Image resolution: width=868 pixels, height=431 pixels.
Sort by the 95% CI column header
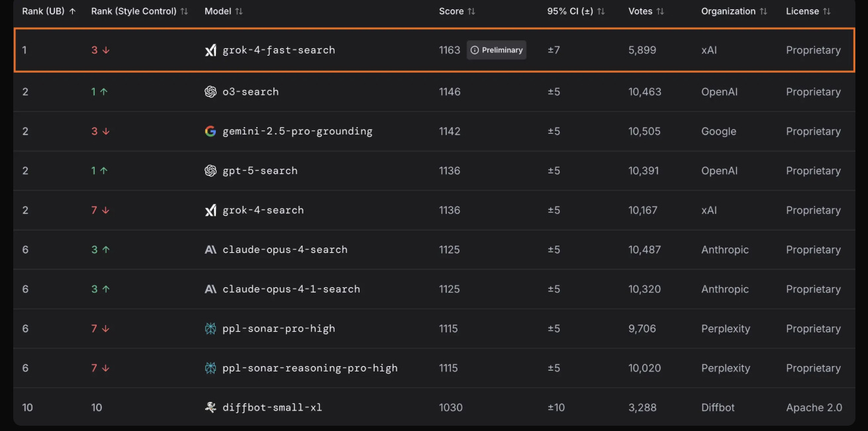coord(576,11)
